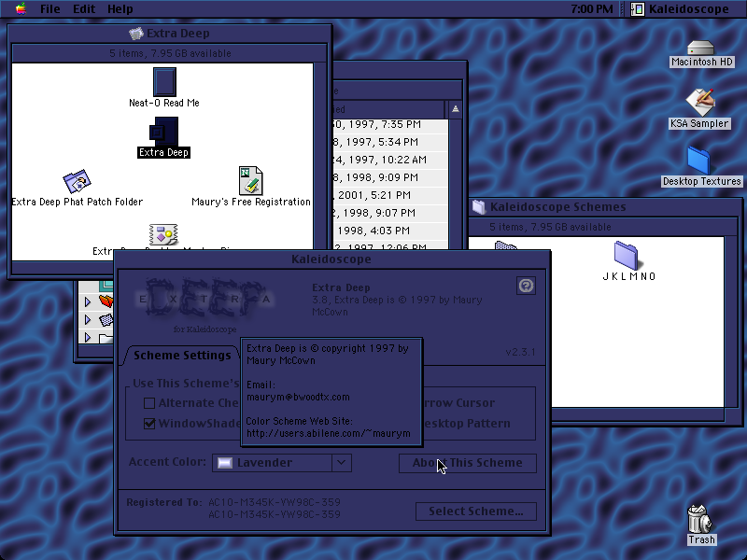Open the Edit menu

(84, 9)
